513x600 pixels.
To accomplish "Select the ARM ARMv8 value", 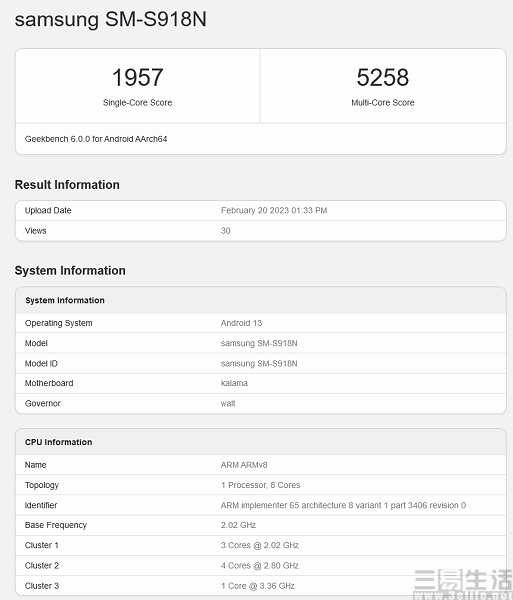I will point(244,465).
